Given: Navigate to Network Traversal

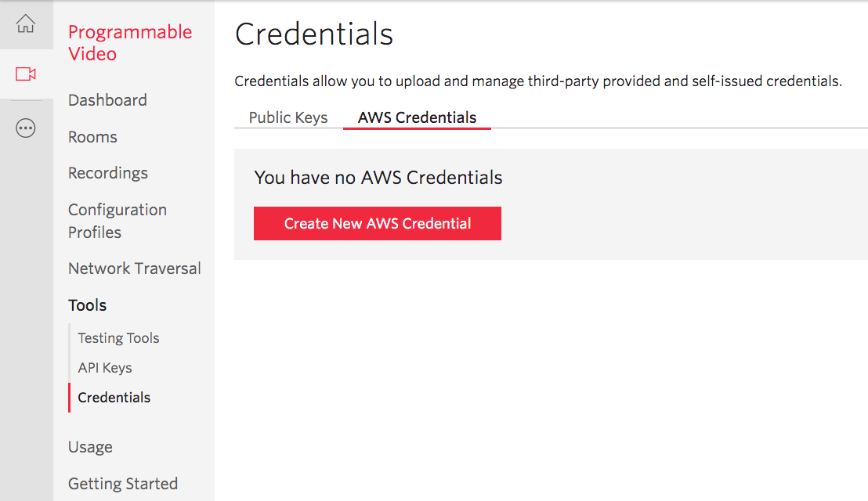Looking at the screenshot, I should tap(134, 269).
